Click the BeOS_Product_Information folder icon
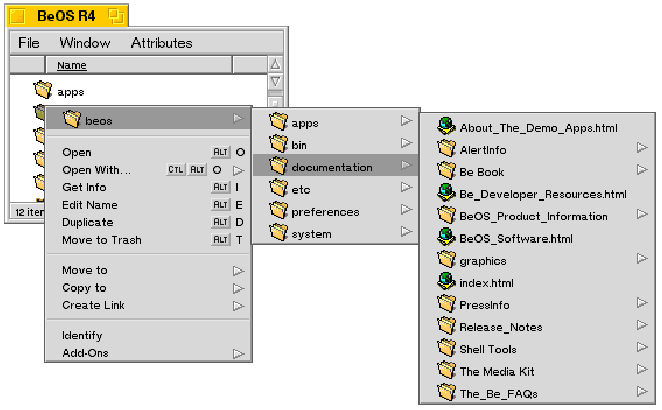The image size is (662, 410). [446, 215]
